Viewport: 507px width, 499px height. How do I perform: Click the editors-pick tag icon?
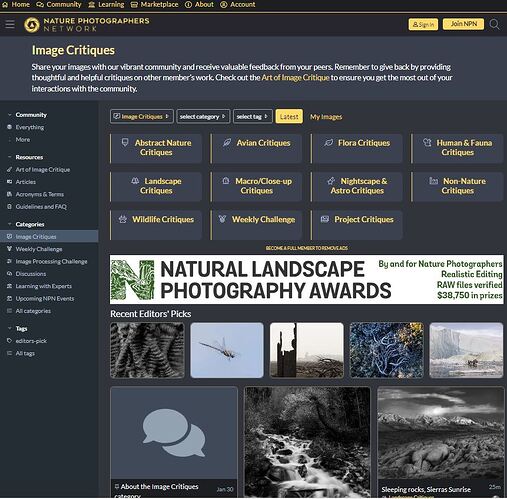coord(9,341)
